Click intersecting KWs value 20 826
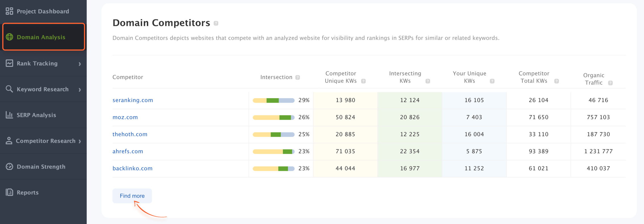Viewport: 644px width, 224px height. coord(410,117)
